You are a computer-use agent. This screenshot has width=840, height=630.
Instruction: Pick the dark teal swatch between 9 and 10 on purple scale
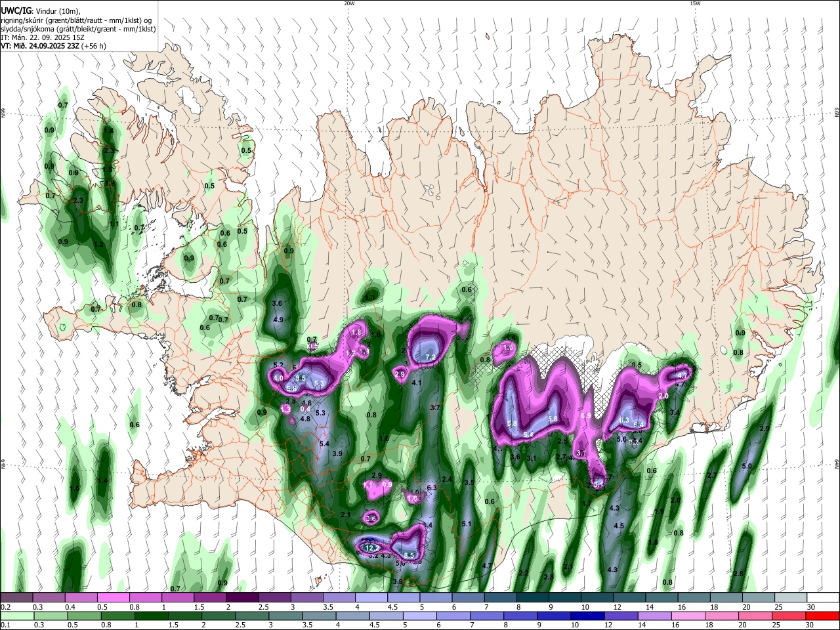point(565,597)
